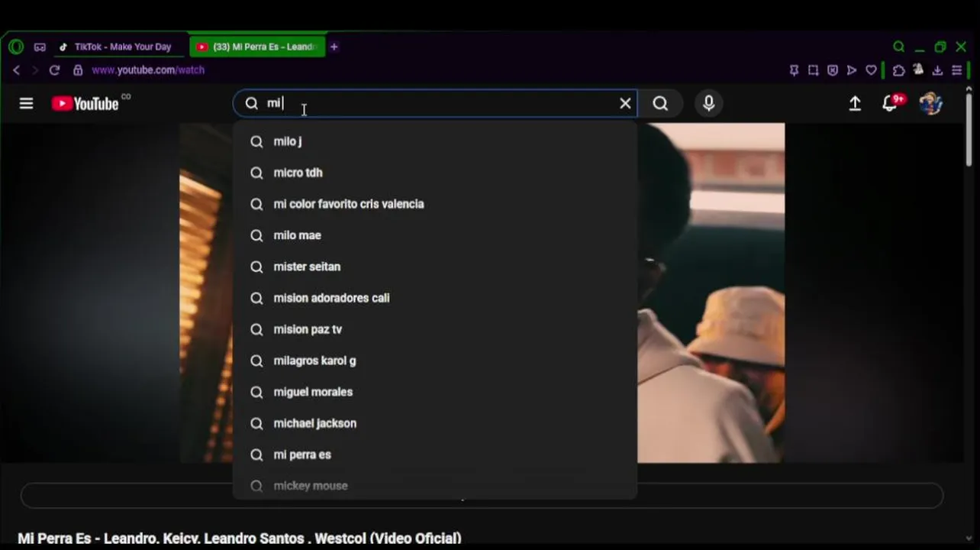Open the ad blocker shield icon

[832, 70]
